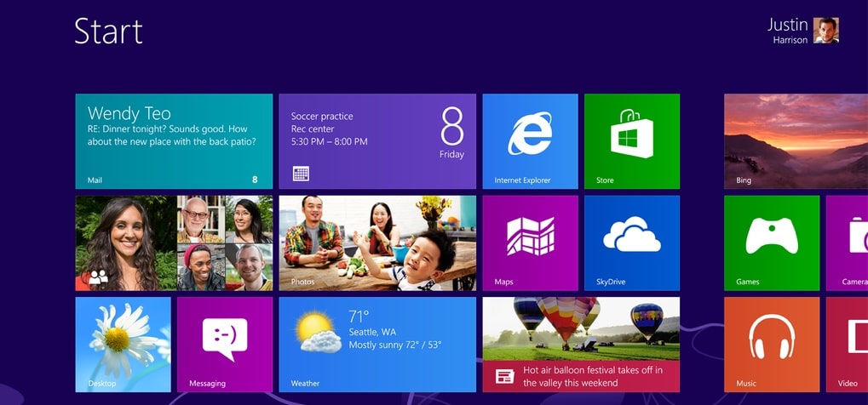Open the Internet Explorer tile

[530, 141]
